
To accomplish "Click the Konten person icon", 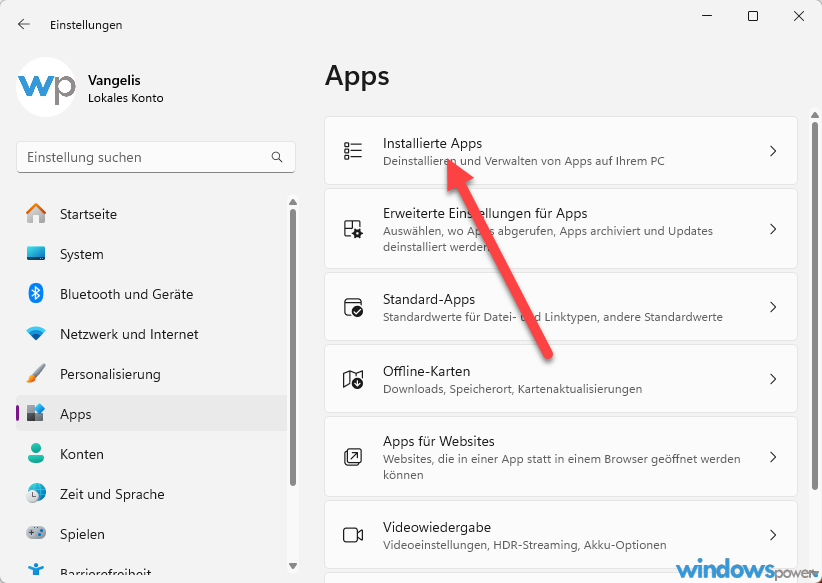I will tap(36, 454).
